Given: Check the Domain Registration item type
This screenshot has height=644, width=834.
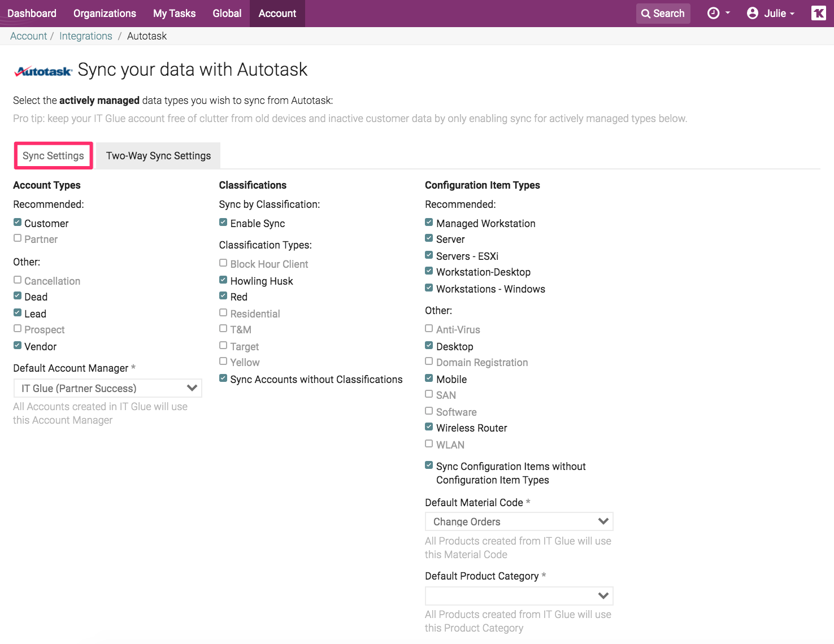Looking at the screenshot, I should pyautogui.click(x=429, y=362).
